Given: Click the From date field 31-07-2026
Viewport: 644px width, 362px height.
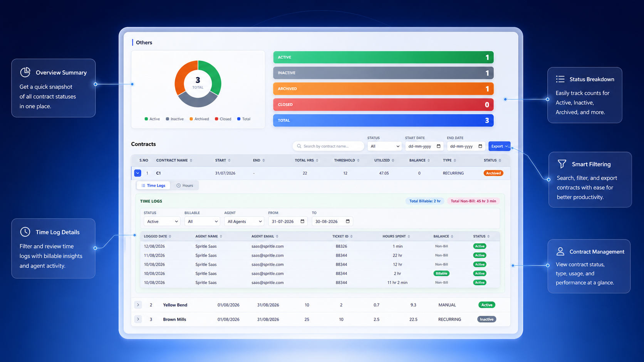Looking at the screenshot, I should [x=288, y=221].
